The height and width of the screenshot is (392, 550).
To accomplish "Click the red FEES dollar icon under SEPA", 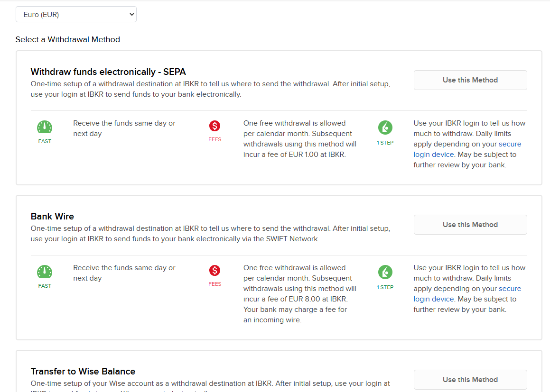I will point(215,126).
